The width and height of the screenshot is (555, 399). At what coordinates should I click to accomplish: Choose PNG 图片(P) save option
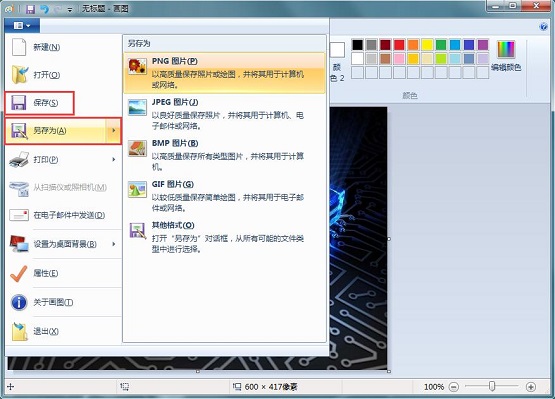pos(224,73)
